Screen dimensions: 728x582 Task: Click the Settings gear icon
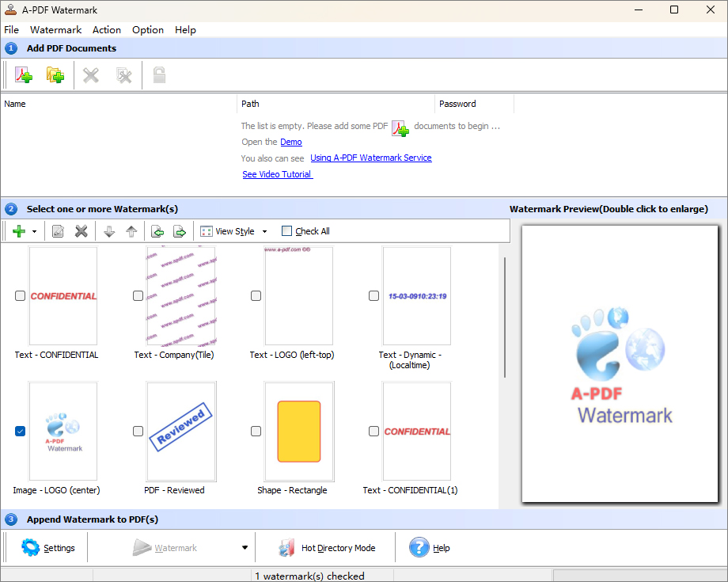pyautogui.click(x=31, y=548)
